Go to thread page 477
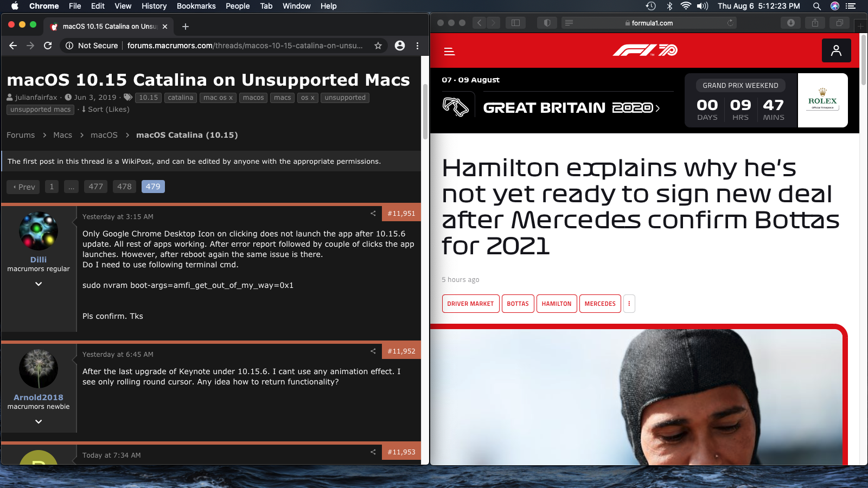Viewport: 868px width, 488px height. [95, 187]
